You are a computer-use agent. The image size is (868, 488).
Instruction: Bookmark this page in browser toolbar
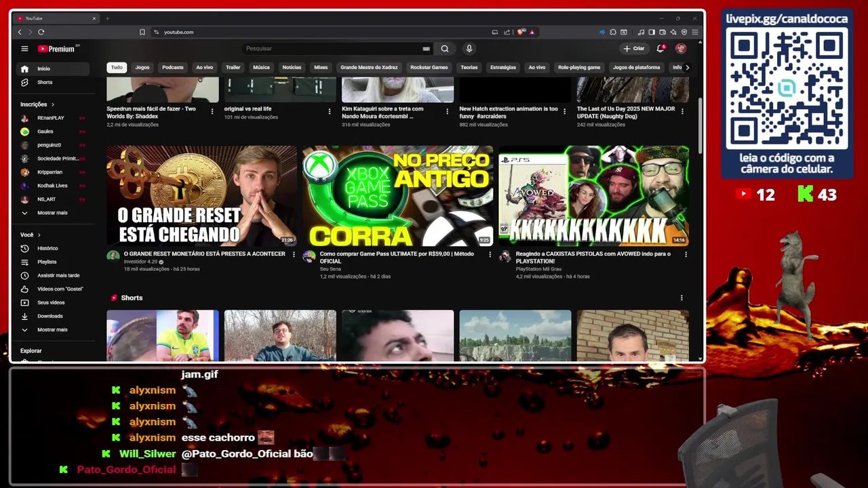click(142, 32)
